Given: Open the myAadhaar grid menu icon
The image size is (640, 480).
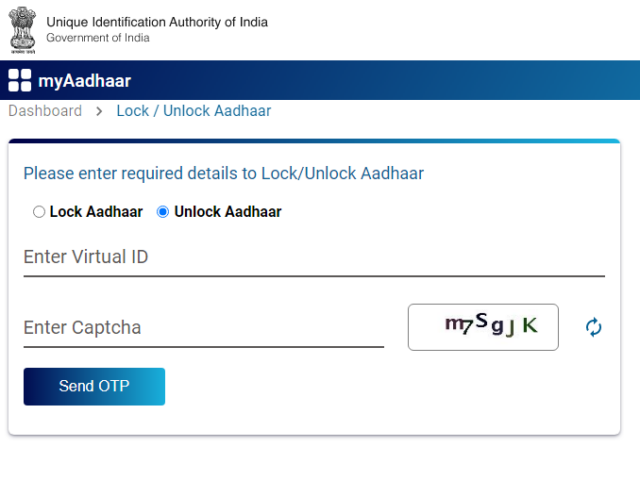Looking at the screenshot, I should click(x=20, y=80).
